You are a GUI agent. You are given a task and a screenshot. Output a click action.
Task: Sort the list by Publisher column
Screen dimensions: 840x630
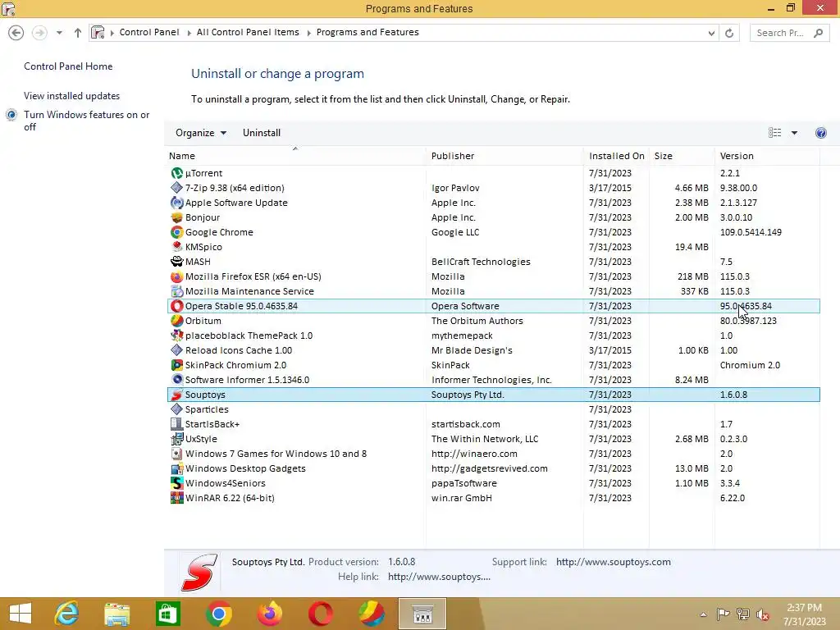tap(504, 156)
